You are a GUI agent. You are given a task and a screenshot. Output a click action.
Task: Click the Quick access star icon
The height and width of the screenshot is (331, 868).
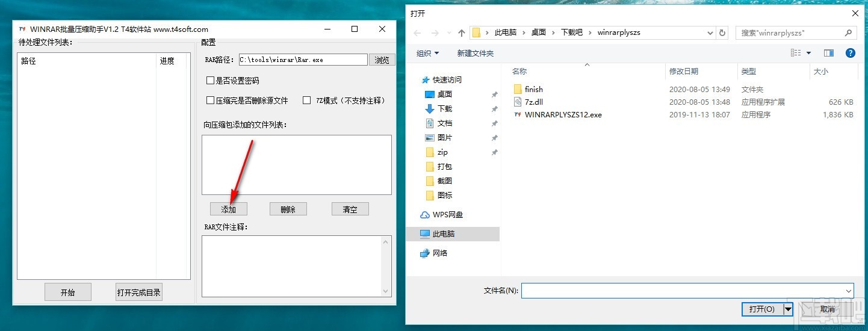(426, 79)
